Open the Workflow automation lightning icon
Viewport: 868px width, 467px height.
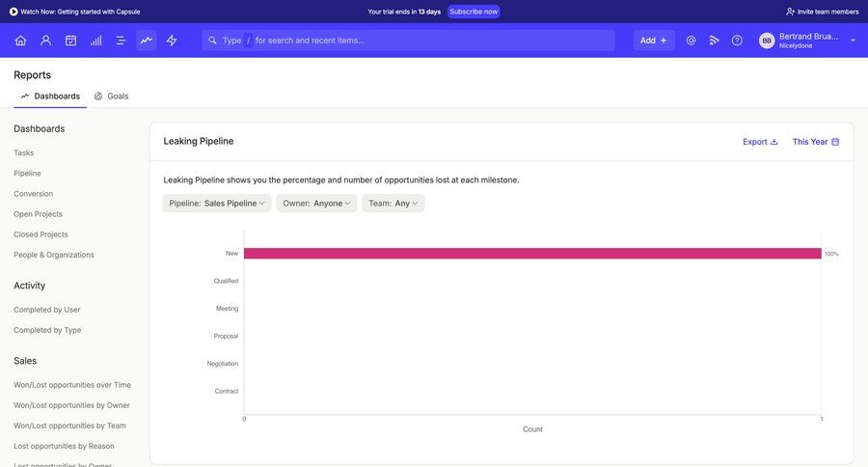click(x=172, y=41)
